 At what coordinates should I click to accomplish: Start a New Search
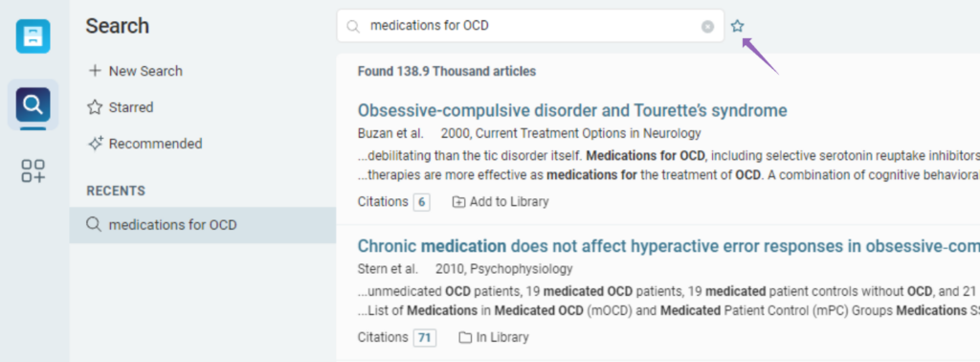click(x=136, y=71)
